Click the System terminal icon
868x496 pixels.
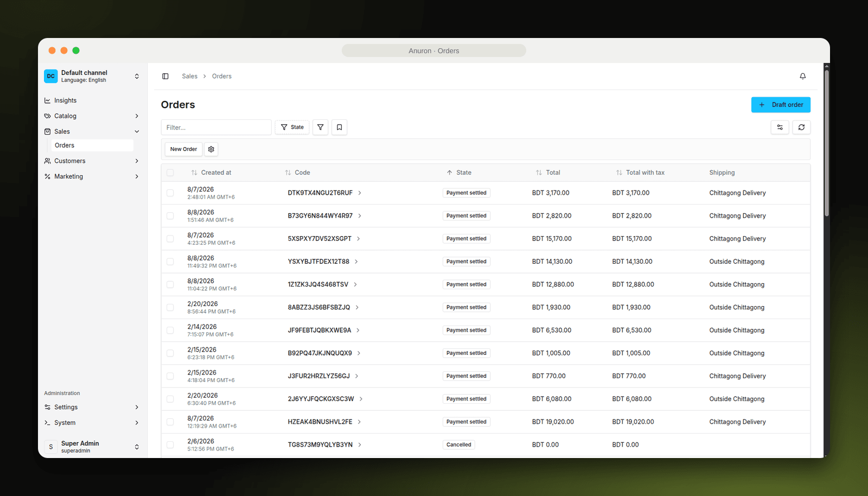coord(48,423)
